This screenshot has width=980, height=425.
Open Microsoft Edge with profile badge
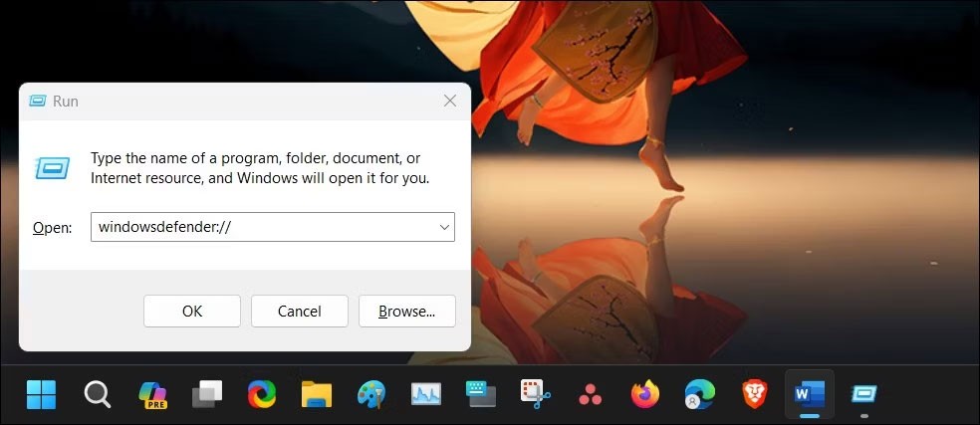699,395
